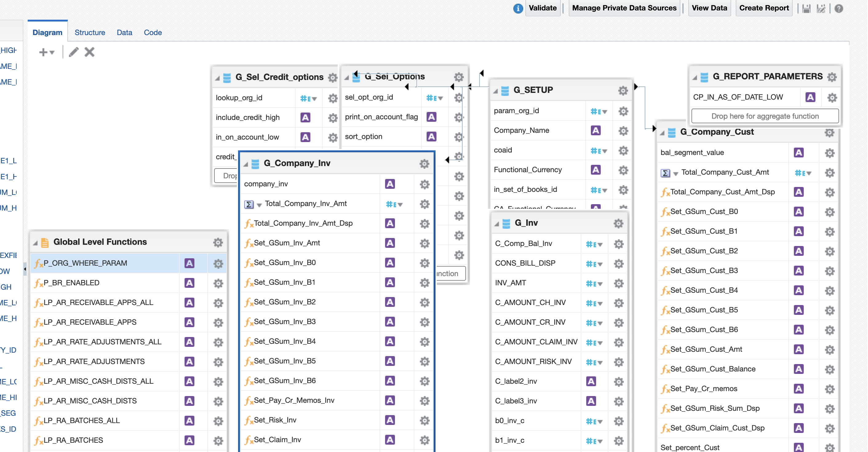Viewport: 868px width, 452px height.
Task: Click the Validate button
Action: 543,8
